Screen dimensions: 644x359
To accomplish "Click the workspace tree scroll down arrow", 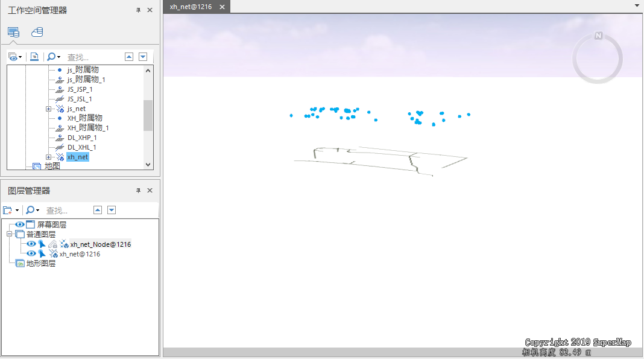I will 148,164.
